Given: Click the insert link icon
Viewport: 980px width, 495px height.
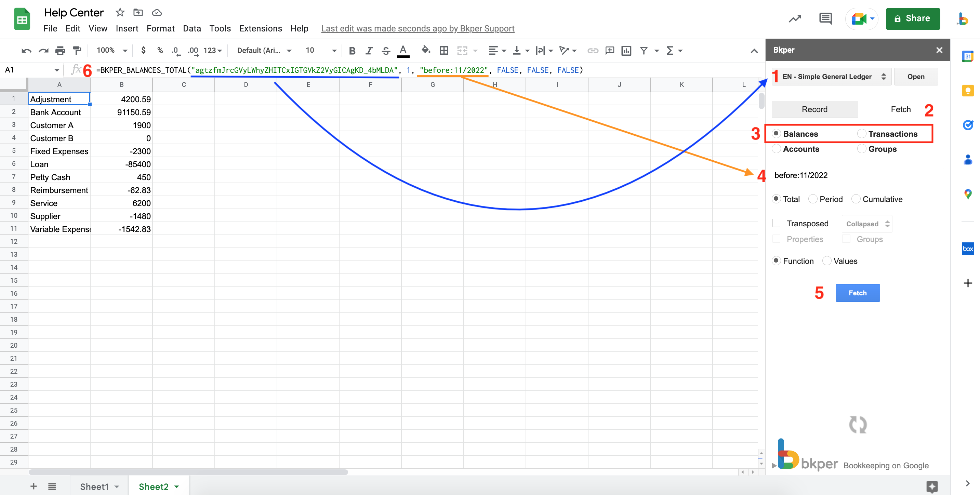Looking at the screenshot, I should [592, 50].
